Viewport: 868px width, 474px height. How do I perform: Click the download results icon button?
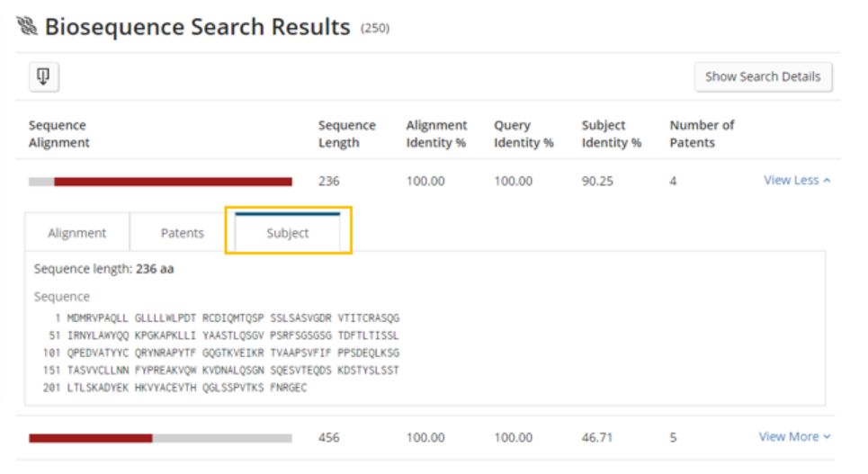(x=44, y=76)
